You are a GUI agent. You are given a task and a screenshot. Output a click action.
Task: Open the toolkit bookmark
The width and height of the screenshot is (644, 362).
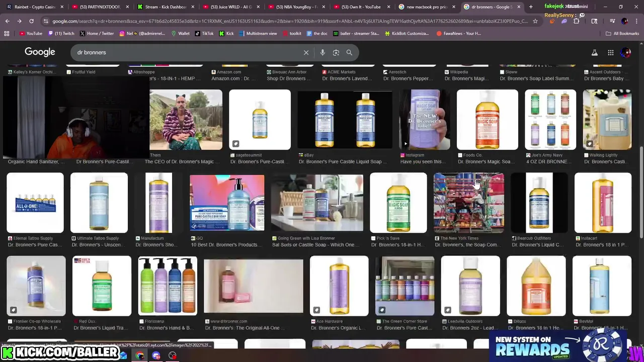pyautogui.click(x=291, y=33)
